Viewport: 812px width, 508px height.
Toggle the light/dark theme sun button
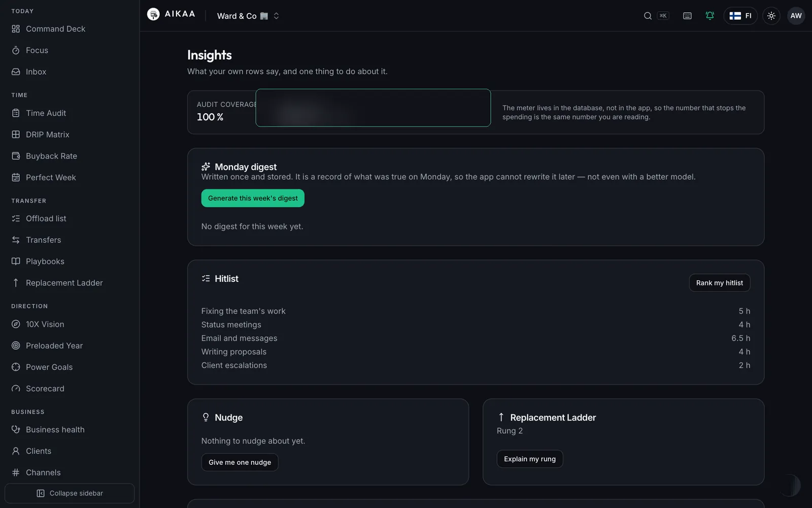point(771,16)
